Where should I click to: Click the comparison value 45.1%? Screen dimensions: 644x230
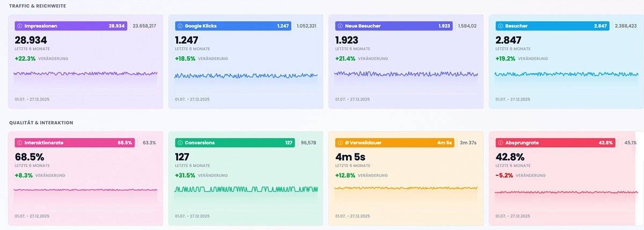coord(631,143)
